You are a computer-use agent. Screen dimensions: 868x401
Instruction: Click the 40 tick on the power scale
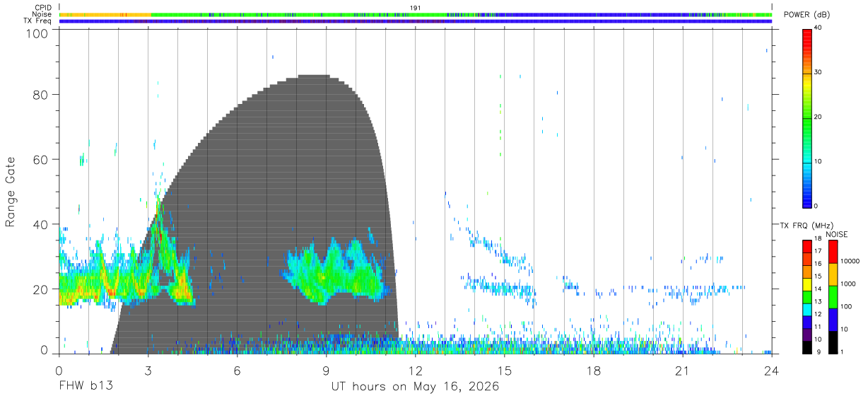pos(818,28)
